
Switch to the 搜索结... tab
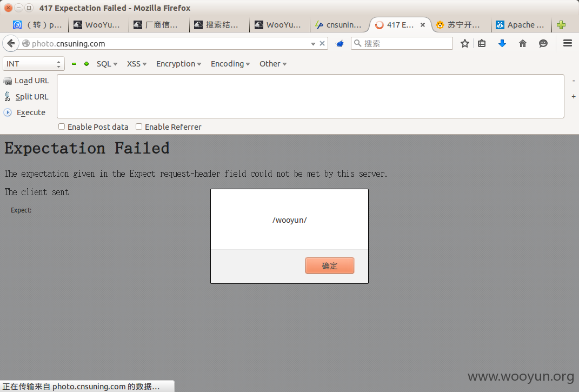click(x=219, y=25)
